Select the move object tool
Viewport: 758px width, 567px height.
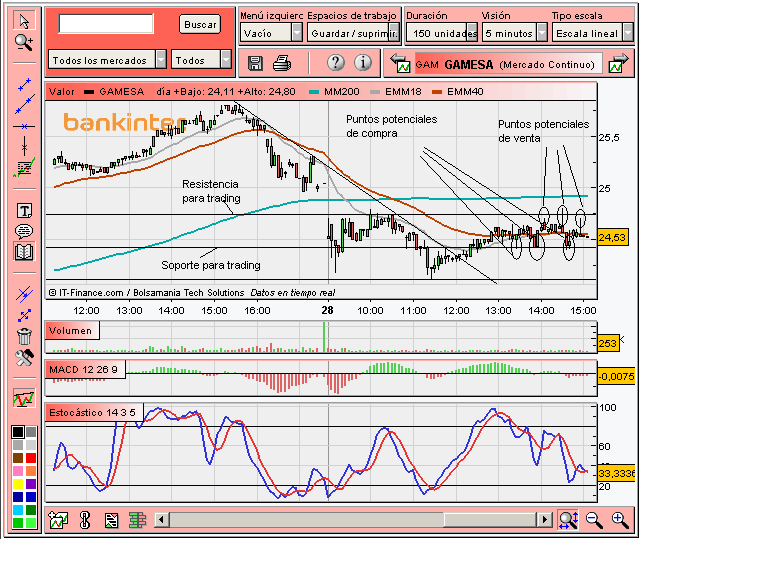tap(24, 315)
